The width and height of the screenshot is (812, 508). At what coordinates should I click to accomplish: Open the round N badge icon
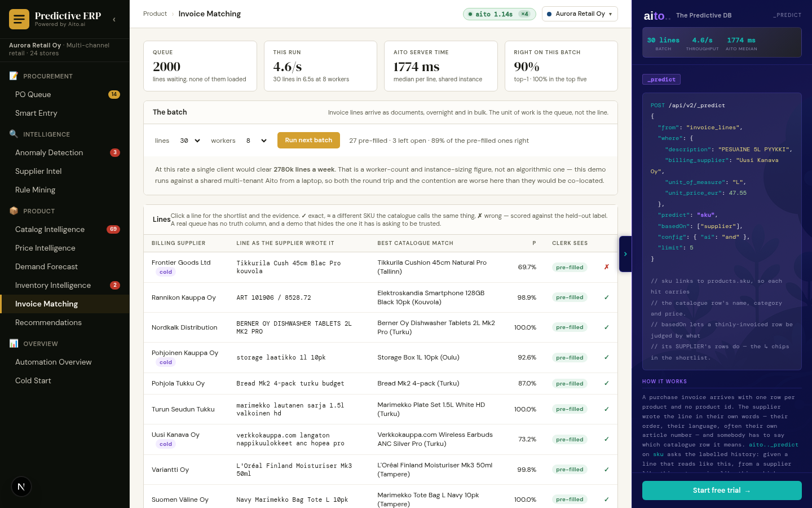coord(21,487)
